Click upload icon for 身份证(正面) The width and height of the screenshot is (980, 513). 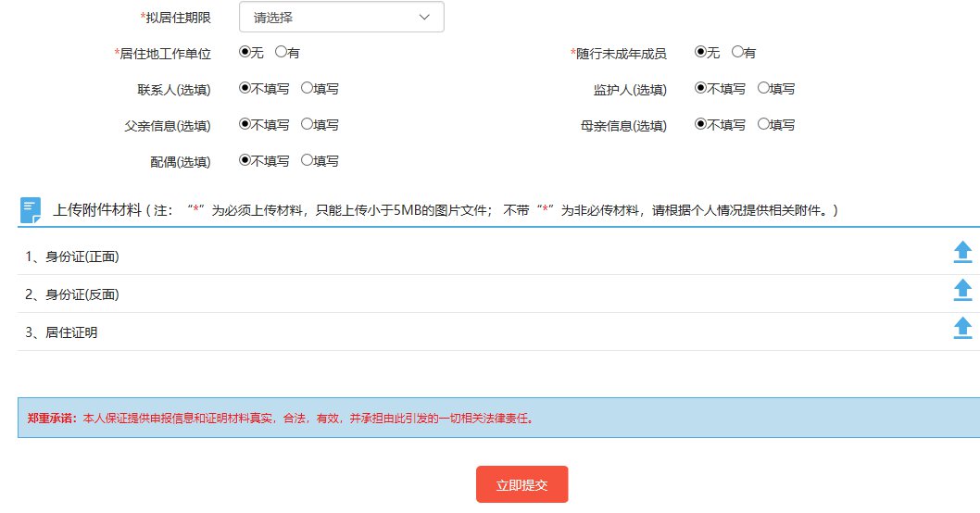962,253
